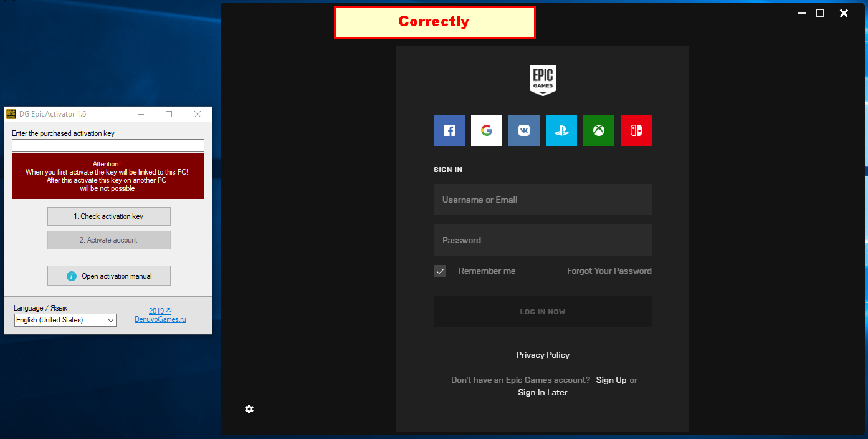Click the red Attention warning text
The image size is (868, 439).
click(107, 176)
